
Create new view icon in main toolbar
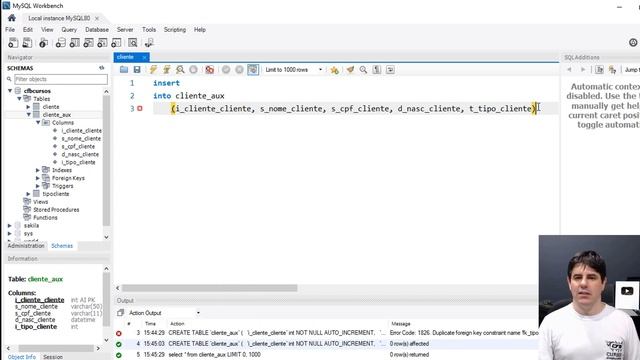tap(89, 43)
